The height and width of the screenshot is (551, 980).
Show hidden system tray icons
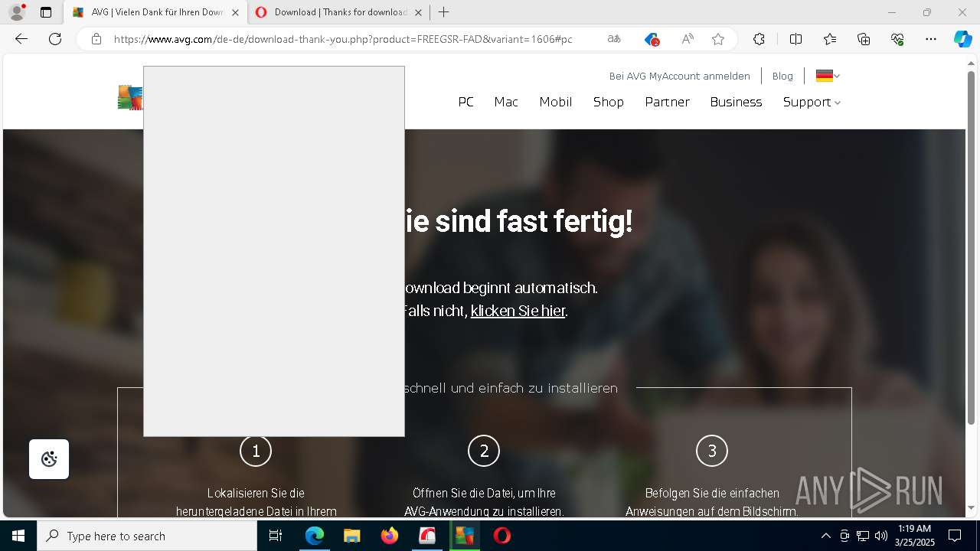(x=825, y=536)
